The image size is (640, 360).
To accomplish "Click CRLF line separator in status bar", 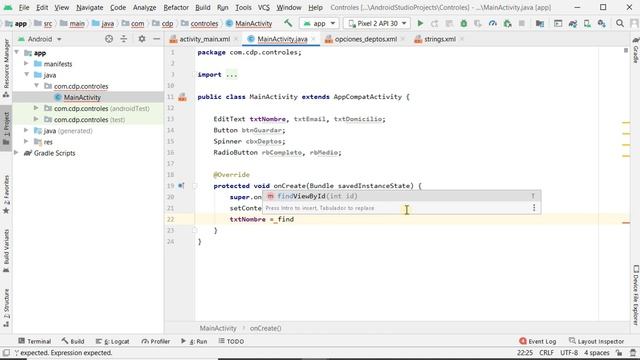I will [547, 353].
